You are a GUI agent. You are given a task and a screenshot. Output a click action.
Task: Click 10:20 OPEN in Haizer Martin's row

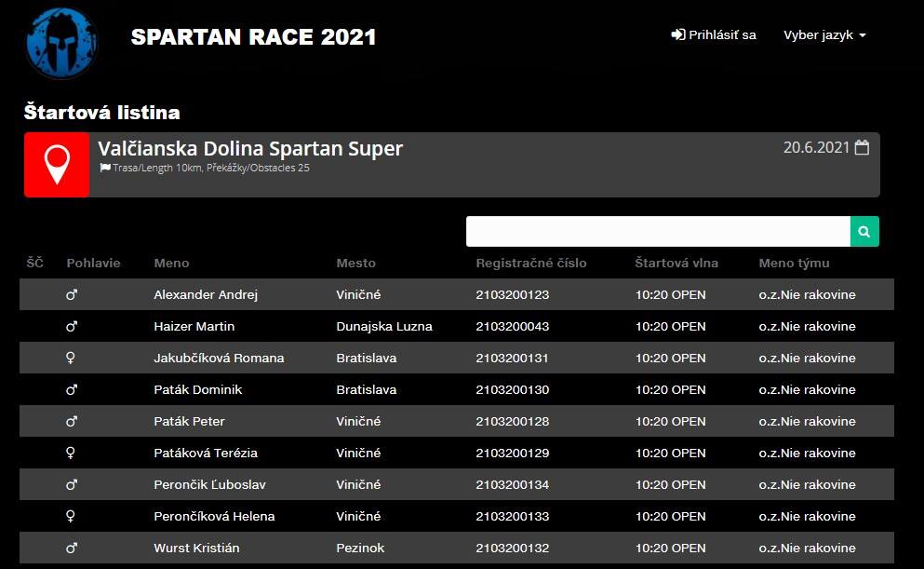670,326
